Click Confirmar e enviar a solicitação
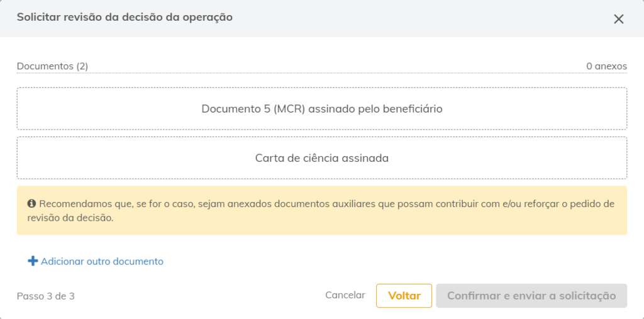This screenshot has width=644, height=319. 531,296
